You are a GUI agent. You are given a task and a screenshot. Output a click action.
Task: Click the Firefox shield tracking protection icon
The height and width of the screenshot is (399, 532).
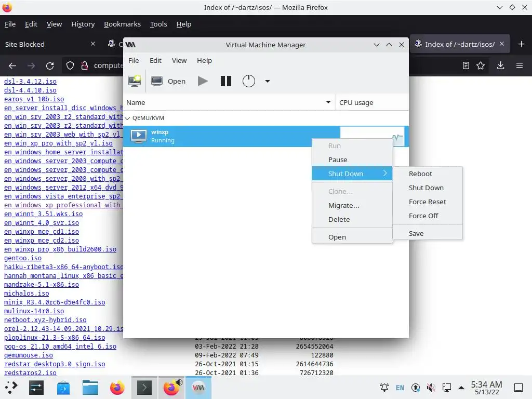pyautogui.click(x=70, y=65)
